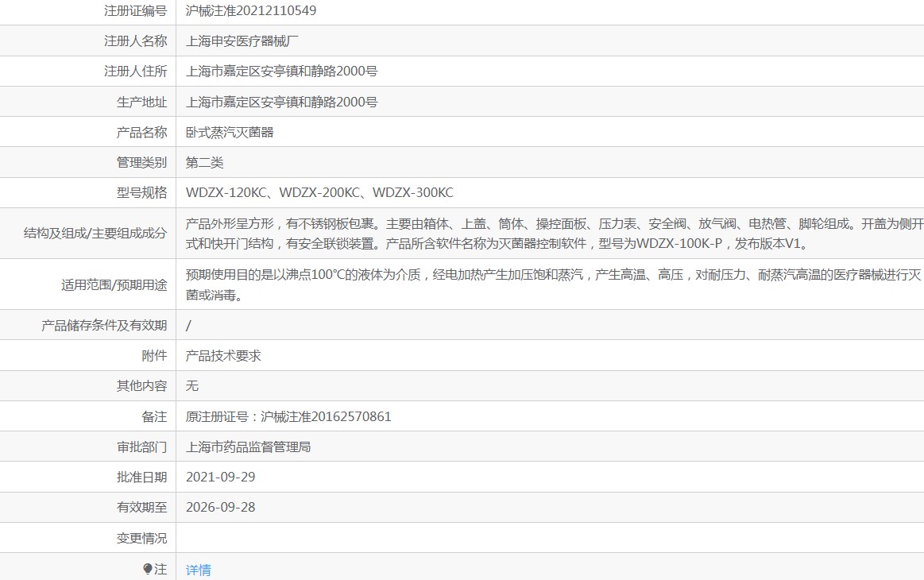Click the slash value for storage conditions
The width and height of the screenshot is (924, 580).
pyautogui.click(x=188, y=326)
